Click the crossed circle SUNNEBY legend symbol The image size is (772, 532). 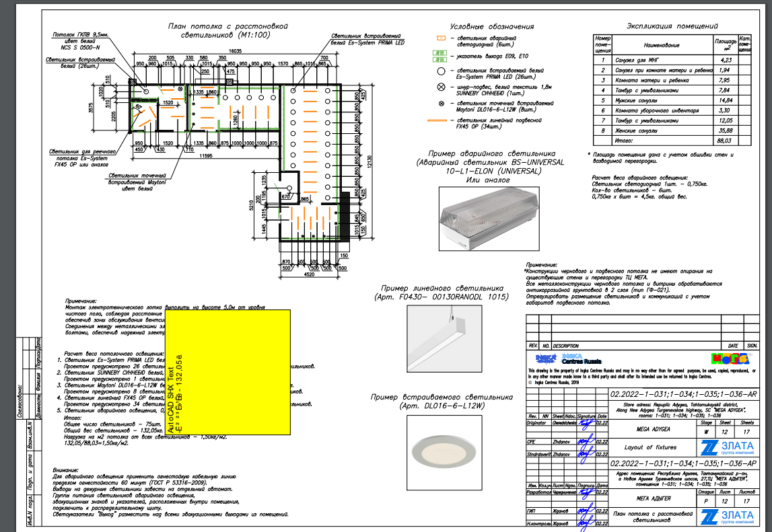click(441, 87)
